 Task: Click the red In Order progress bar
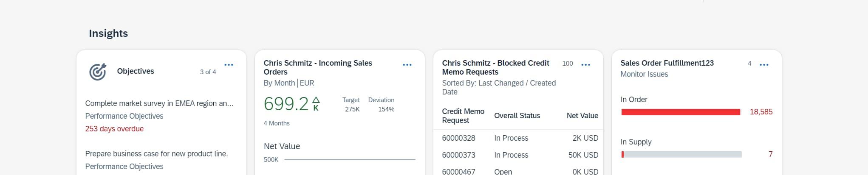click(x=681, y=112)
